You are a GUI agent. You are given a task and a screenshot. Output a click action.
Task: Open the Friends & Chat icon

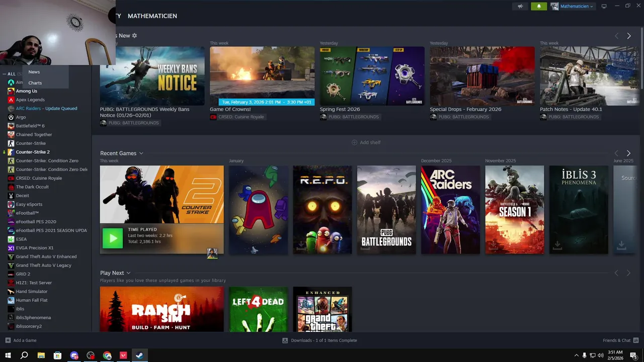(x=635, y=340)
